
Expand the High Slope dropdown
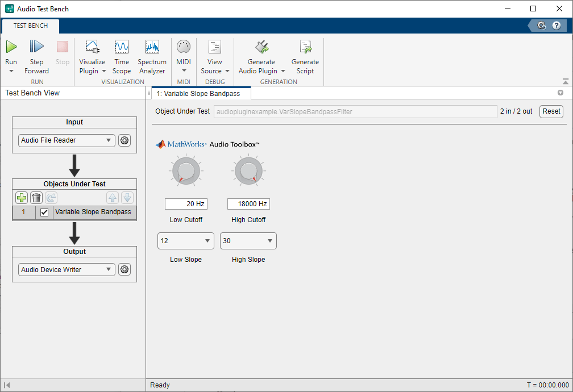[248, 241]
